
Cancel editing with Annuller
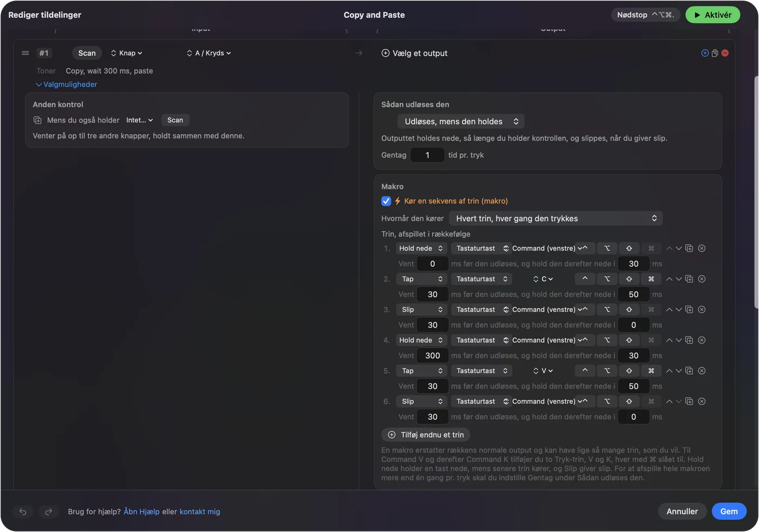click(682, 511)
